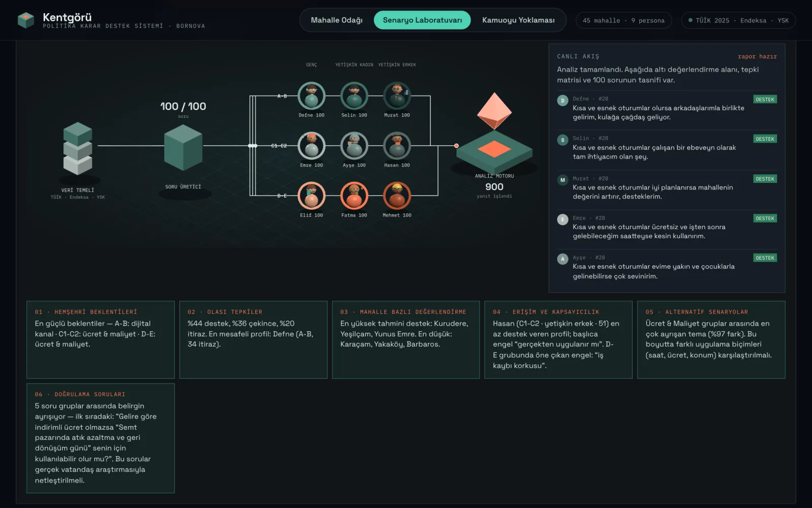Open the Erişim ve Kapsayıcılık card
This screenshot has height=508, width=812.
click(558, 340)
